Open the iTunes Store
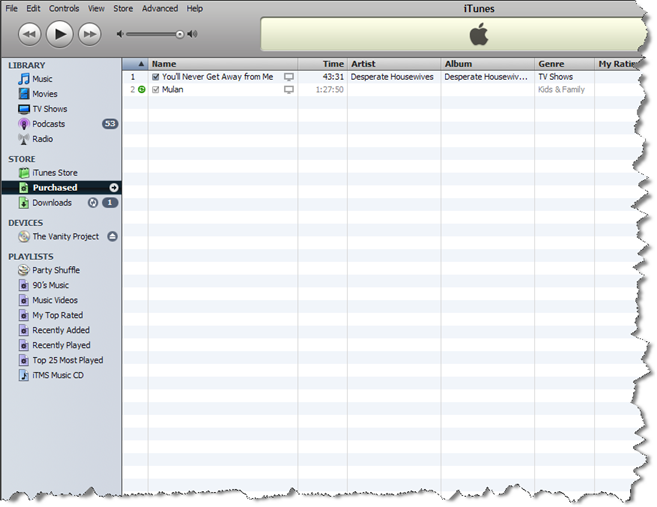This screenshot has width=657, height=507. (54, 173)
